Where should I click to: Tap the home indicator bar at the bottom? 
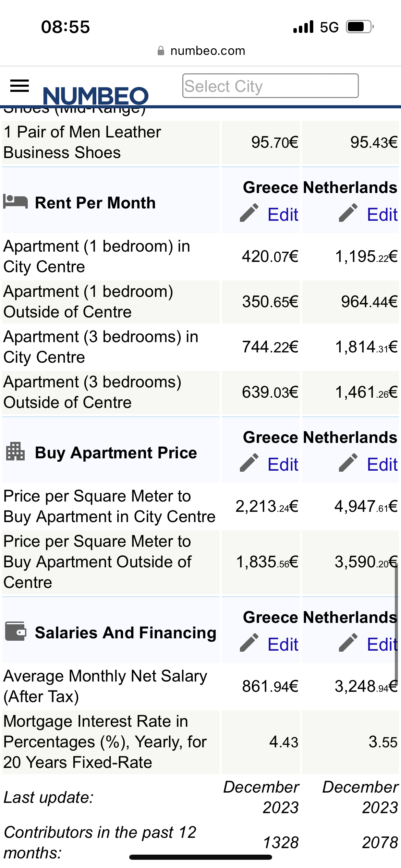[200, 857]
